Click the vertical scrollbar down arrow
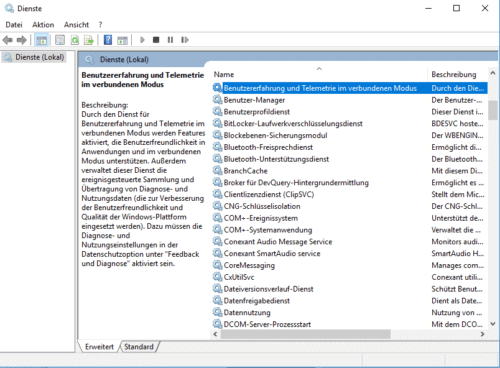Image resolution: width=500 pixels, height=368 pixels. 493,324
